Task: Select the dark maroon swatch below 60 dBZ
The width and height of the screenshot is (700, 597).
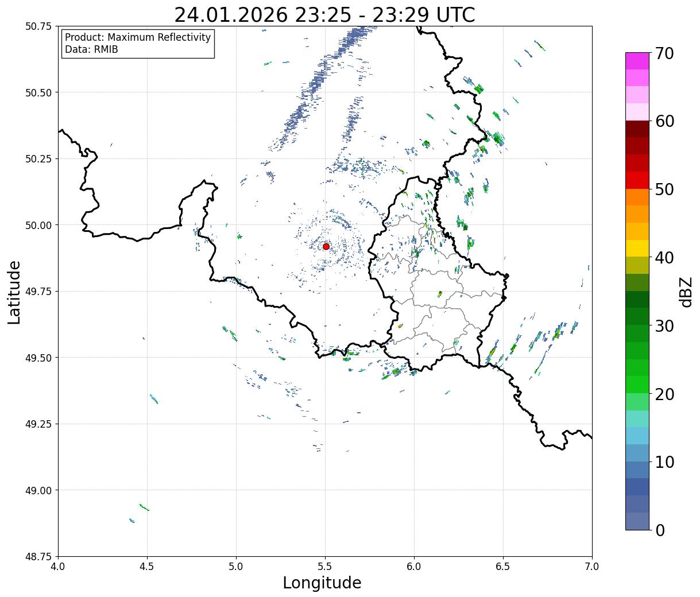Action: point(637,129)
